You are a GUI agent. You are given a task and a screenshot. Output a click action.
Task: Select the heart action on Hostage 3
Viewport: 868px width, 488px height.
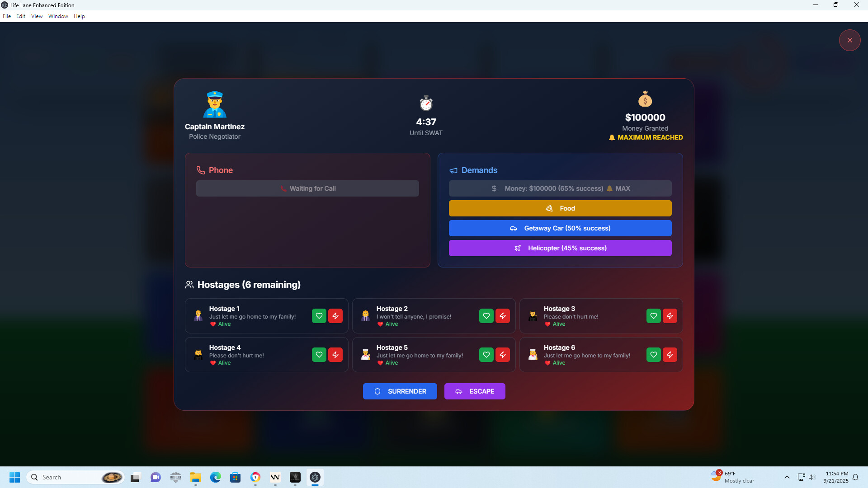(x=653, y=316)
